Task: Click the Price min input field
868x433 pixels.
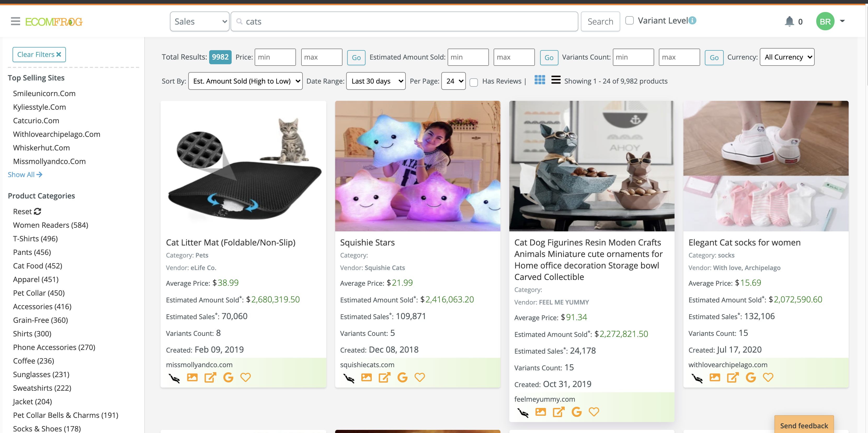Action: [275, 57]
